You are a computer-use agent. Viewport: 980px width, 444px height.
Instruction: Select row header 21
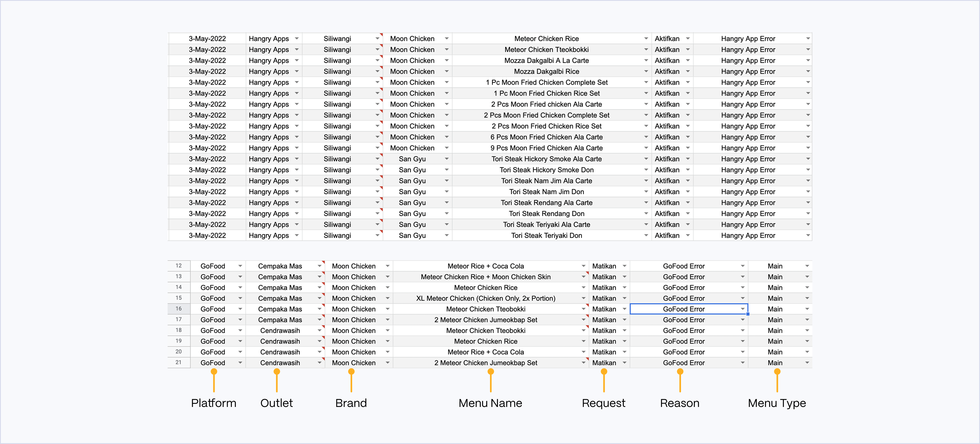coord(179,362)
